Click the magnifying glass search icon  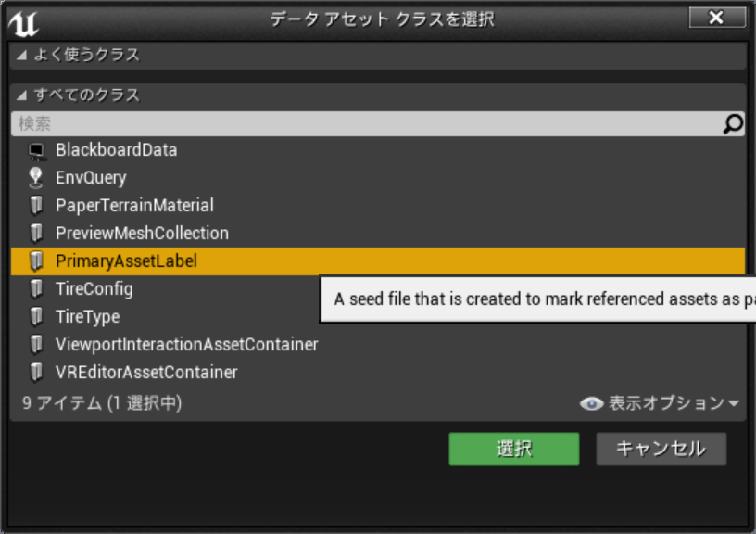coord(733,124)
